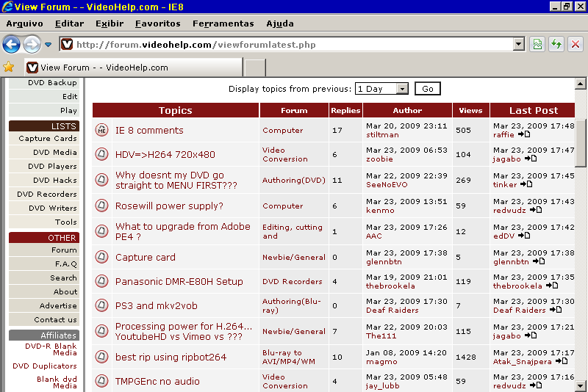The height and width of the screenshot is (392, 588).
Task: Go back with the browser back arrow
Action: click(x=11, y=45)
